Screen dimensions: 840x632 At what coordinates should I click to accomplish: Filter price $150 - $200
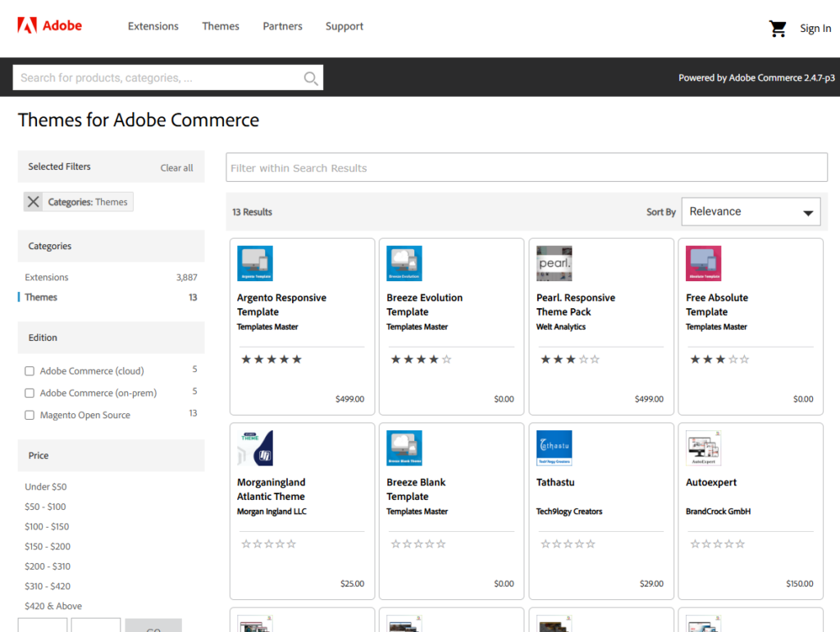47,547
